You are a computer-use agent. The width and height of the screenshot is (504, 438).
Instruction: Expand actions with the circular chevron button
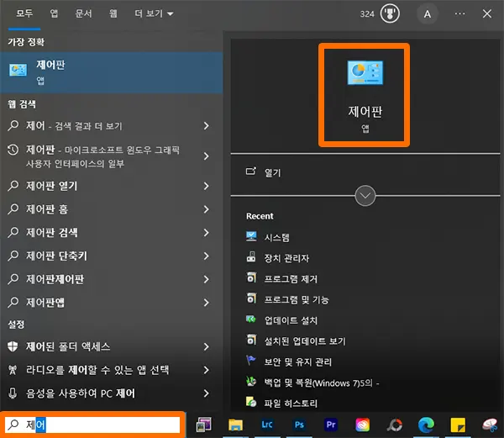[x=365, y=196]
